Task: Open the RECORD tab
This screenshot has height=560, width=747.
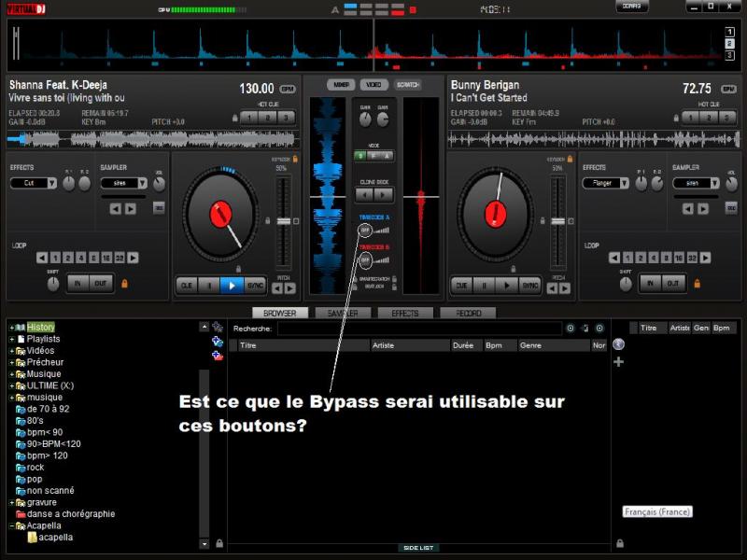Action: pos(467,314)
